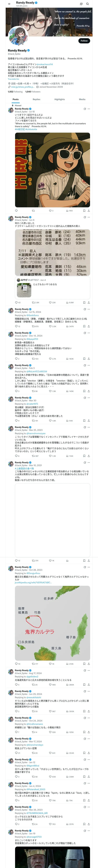Open the 1,040 Followers list
This screenshot has height=868, width=98.
pos(33,92)
